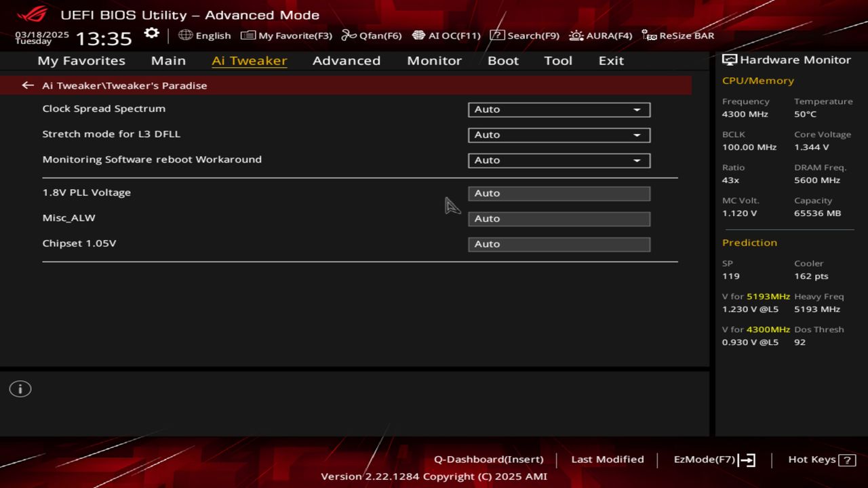
Task: Select Stretch mode for L3 DFLL label
Action: pyautogui.click(x=111, y=134)
